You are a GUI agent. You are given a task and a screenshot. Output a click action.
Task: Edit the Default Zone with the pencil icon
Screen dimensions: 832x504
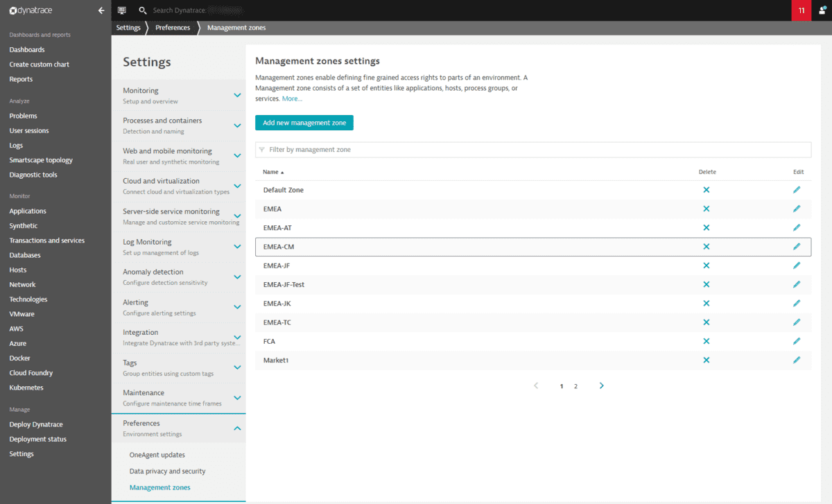click(796, 189)
